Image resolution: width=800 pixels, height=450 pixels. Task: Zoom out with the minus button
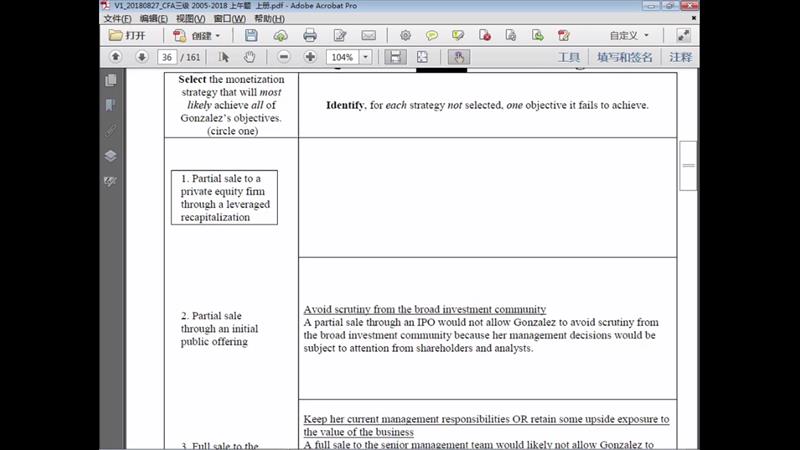coord(284,57)
